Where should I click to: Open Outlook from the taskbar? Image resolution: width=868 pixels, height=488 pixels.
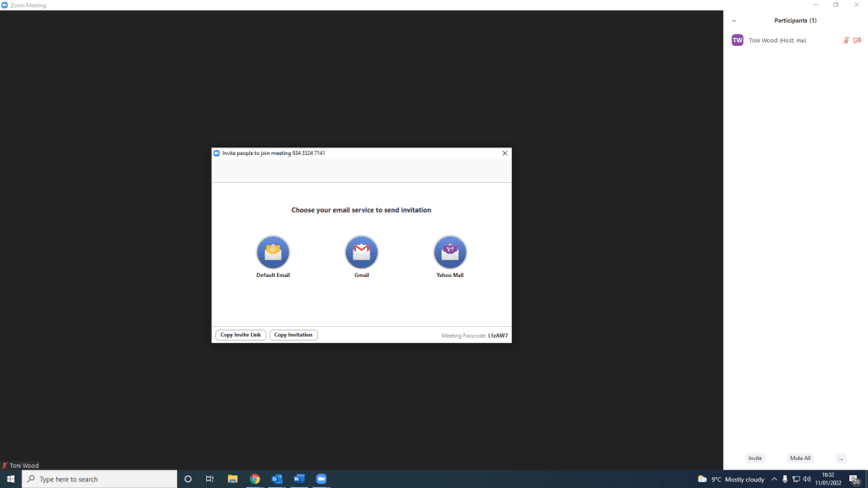(276, 479)
